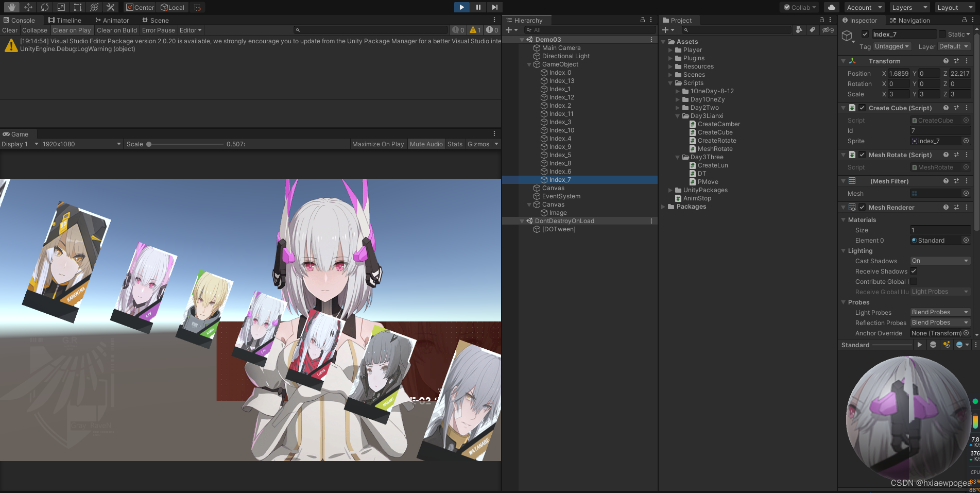Viewport: 980px width, 493px height.
Task: Click the Gizmos button
Action: click(478, 144)
